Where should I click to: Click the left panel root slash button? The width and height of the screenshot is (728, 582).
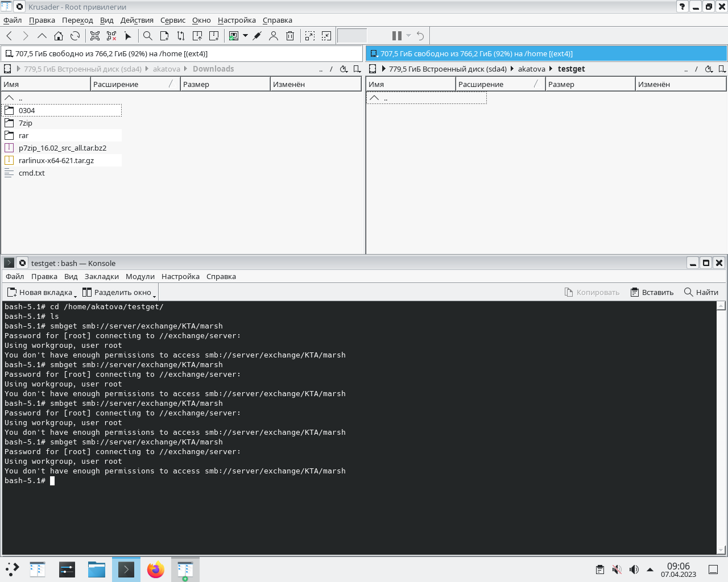pos(331,69)
